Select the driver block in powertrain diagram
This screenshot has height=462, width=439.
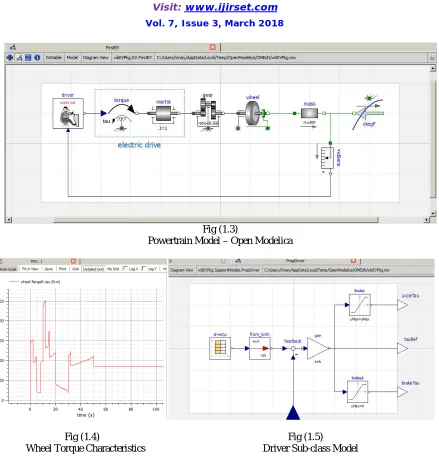[x=68, y=113]
